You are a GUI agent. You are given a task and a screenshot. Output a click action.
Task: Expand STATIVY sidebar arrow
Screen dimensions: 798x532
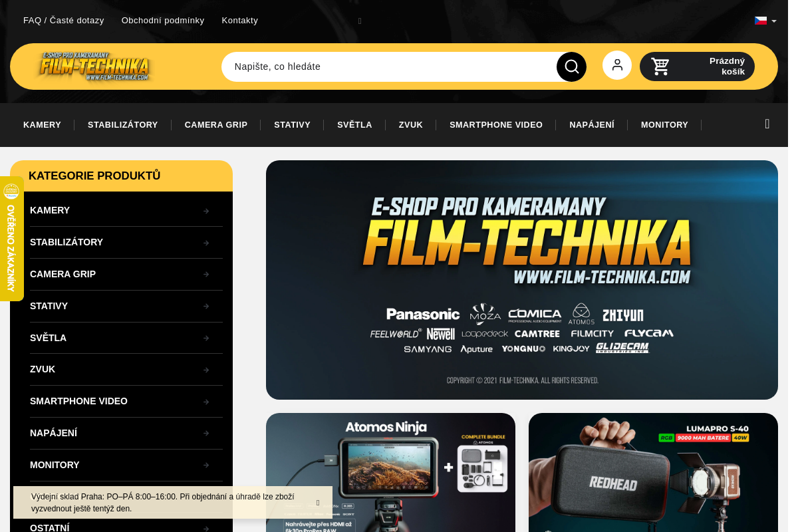click(206, 307)
